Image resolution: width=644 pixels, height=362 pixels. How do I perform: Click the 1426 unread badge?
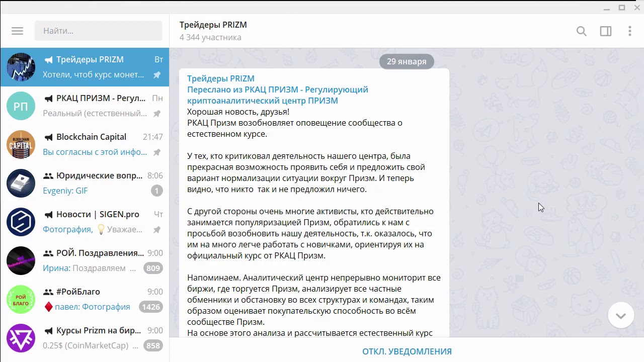coord(151,307)
